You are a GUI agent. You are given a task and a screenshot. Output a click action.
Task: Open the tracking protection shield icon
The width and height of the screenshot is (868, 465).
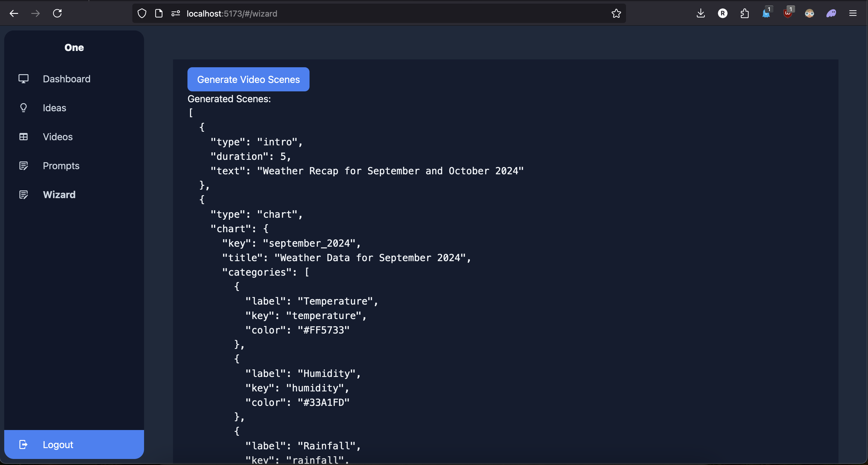[x=142, y=14]
